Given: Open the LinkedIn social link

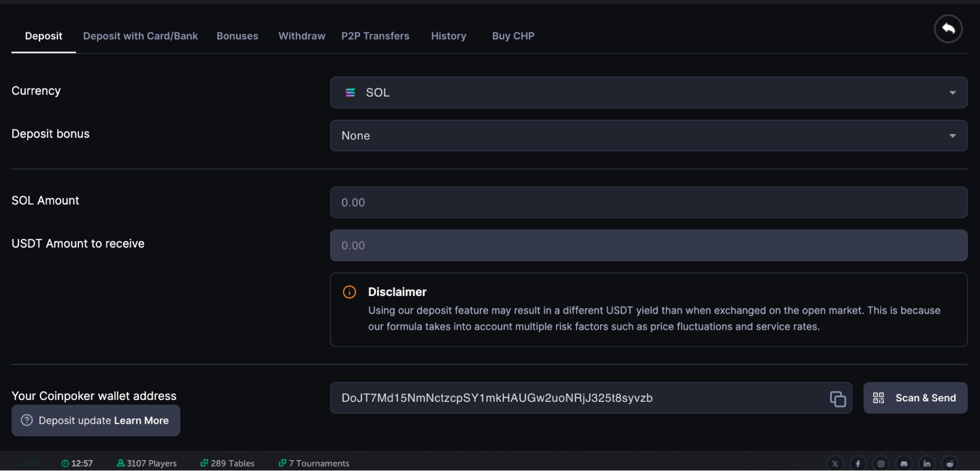Looking at the screenshot, I should pyautogui.click(x=927, y=464).
